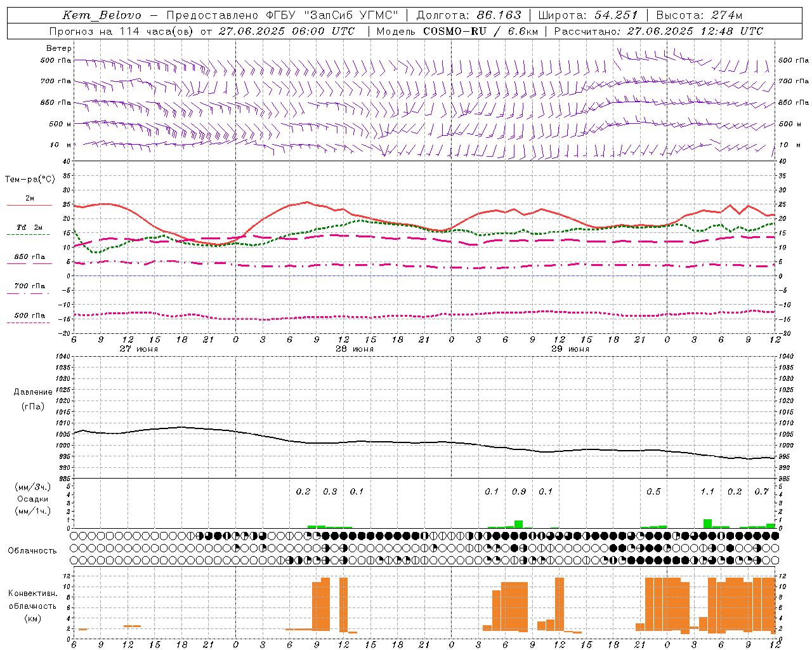Select 700 гПа in the temperature legend
This screenshot has height=650, width=812.
click(30, 286)
